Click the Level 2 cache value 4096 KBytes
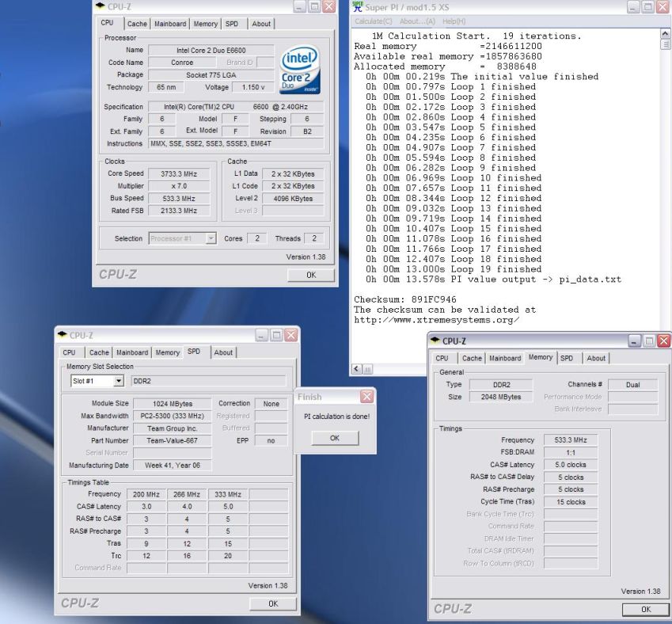Screen dimensions: 672x624 pyautogui.click(x=293, y=199)
